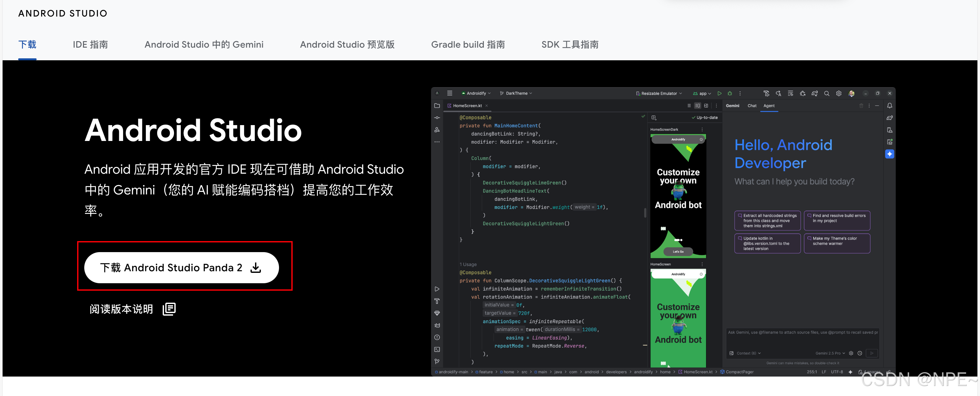Open the Terminal tool window icon
The height and width of the screenshot is (396, 980).
tap(437, 350)
